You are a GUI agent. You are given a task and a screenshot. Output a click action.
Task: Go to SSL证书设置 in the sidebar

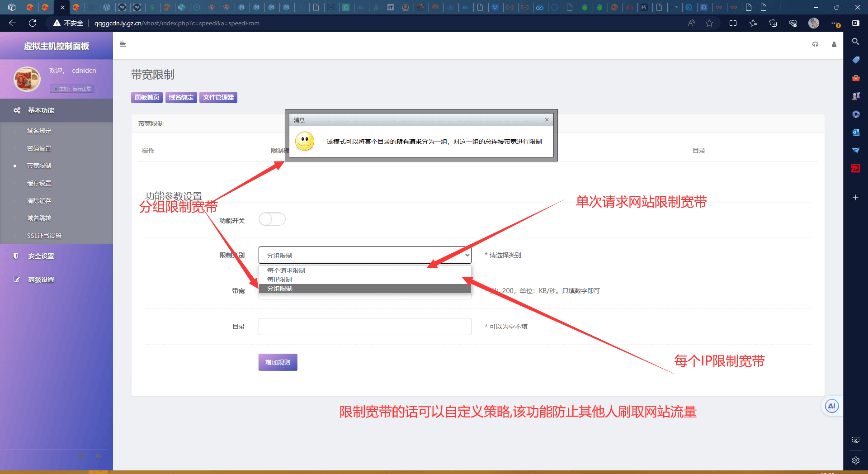44,236
